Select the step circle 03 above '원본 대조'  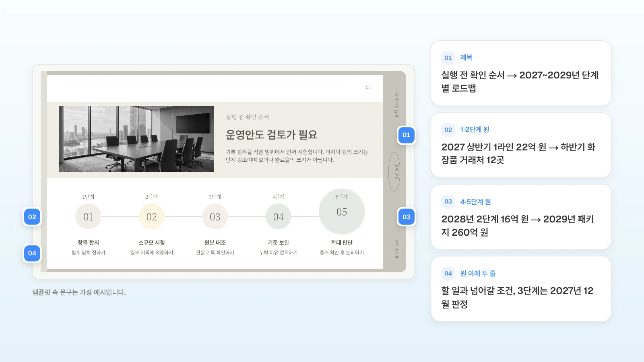point(215,217)
